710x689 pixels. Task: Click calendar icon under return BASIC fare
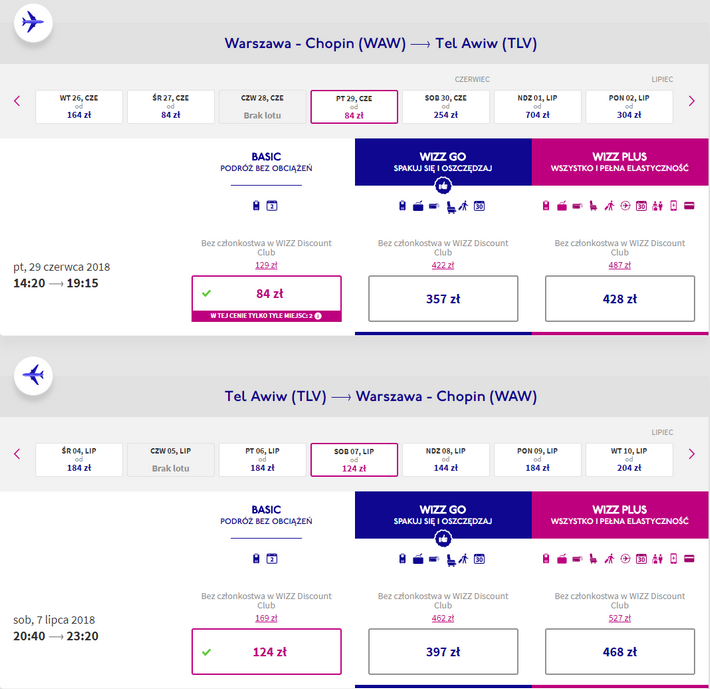tap(272, 559)
